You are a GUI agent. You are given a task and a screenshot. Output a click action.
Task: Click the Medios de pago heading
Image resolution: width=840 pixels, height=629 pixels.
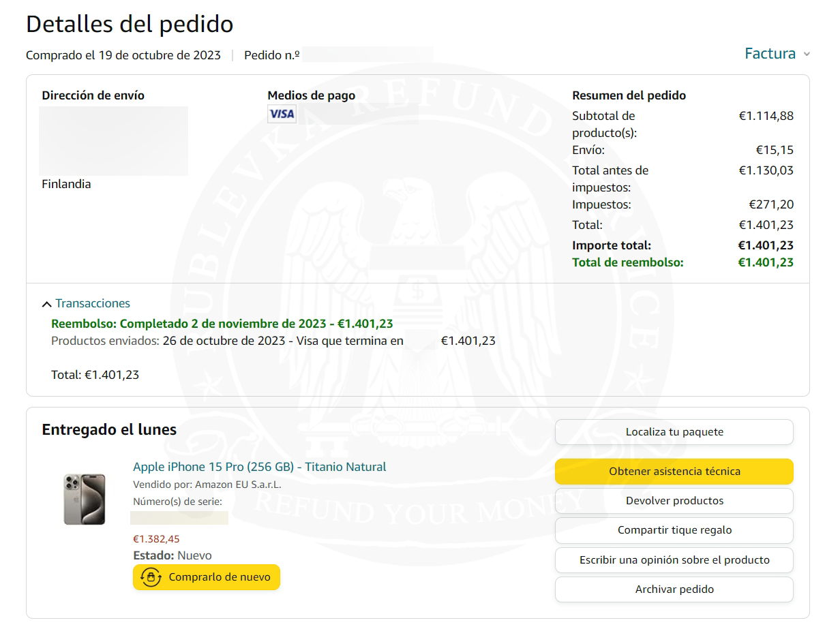pos(311,95)
